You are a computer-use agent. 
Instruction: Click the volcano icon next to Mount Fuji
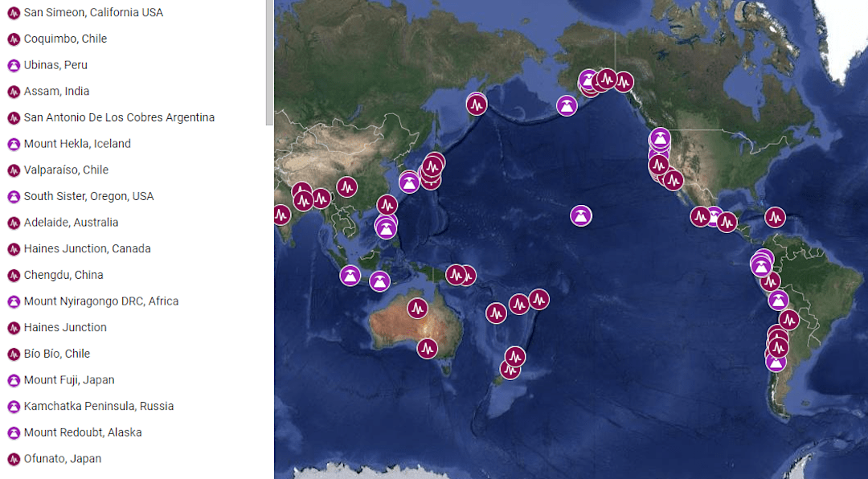pos(14,380)
